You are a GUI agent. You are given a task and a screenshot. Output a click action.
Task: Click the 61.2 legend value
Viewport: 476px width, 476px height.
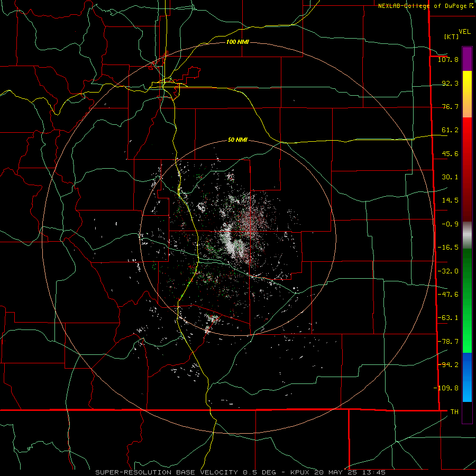[450, 130]
